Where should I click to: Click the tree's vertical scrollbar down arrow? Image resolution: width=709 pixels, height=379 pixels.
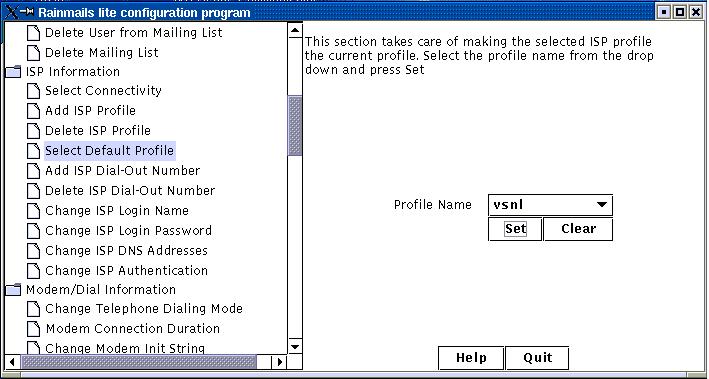[295, 347]
